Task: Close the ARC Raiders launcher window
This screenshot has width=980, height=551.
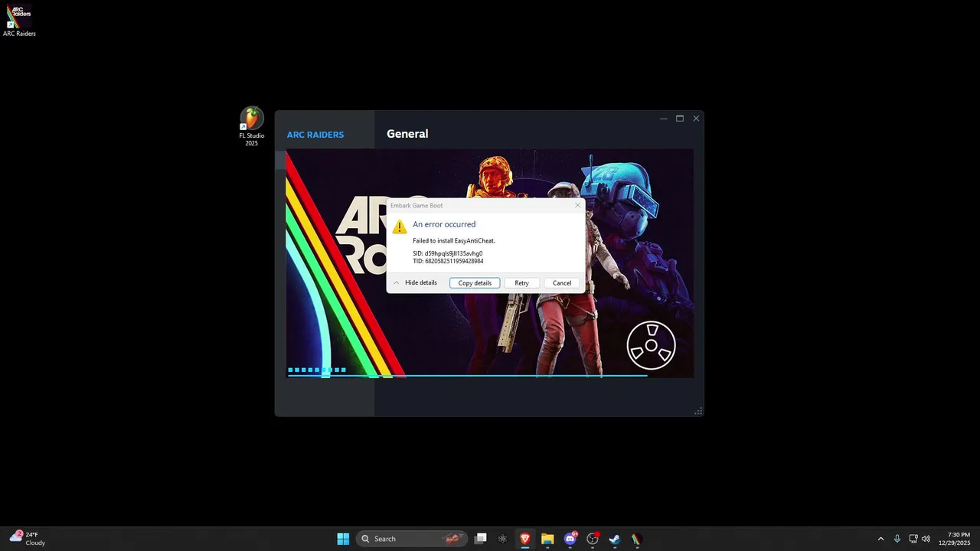Action: point(696,119)
